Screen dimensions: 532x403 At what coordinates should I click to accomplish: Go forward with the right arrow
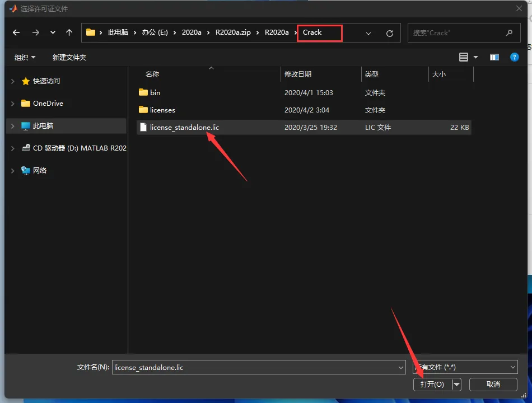tap(36, 32)
